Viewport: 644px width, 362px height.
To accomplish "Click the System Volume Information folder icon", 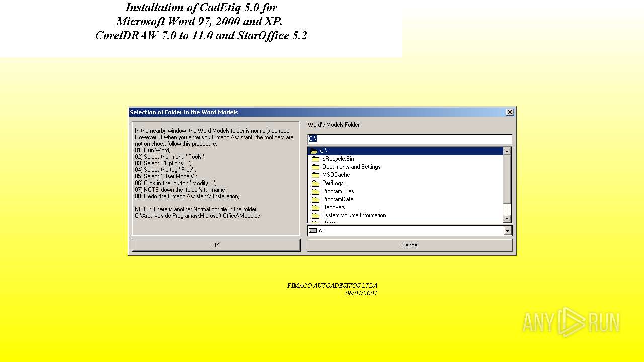I will [x=316, y=216].
